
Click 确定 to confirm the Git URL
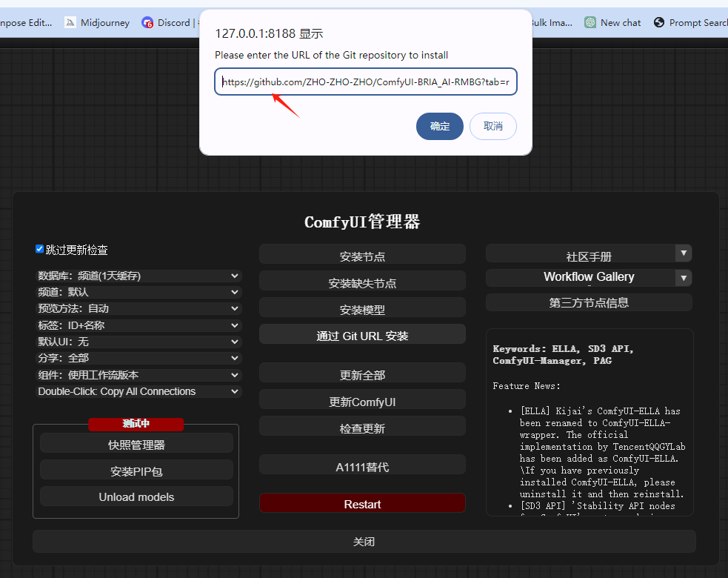(x=439, y=126)
